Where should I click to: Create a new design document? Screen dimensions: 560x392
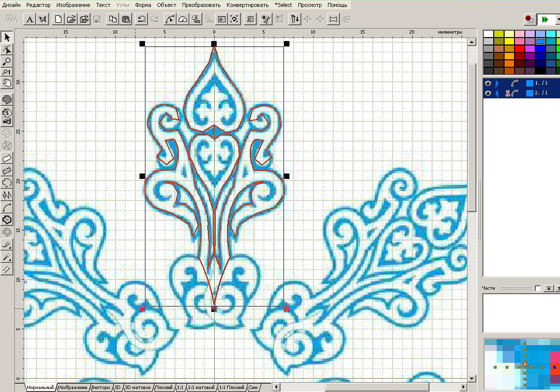58,19
